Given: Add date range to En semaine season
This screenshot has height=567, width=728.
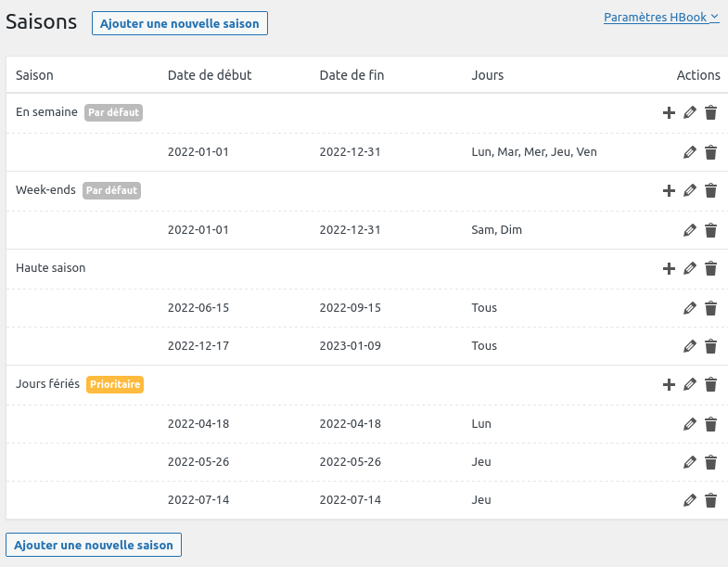Looking at the screenshot, I should coord(669,113).
